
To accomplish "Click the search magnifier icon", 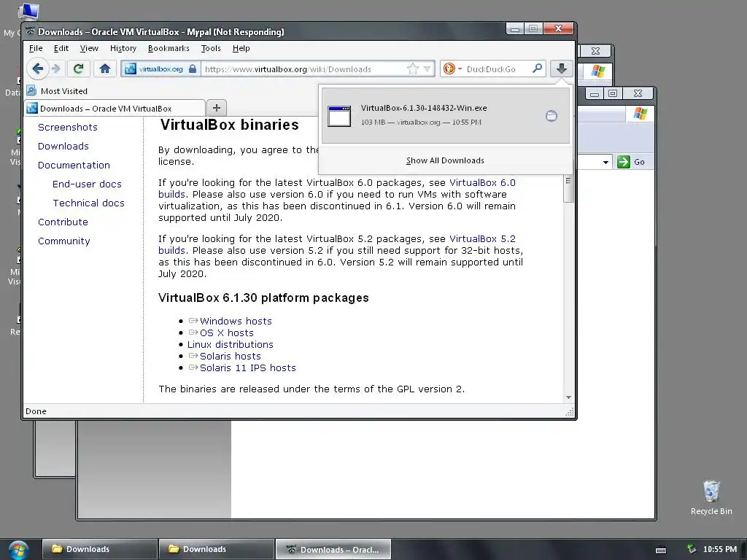I will (x=537, y=69).
